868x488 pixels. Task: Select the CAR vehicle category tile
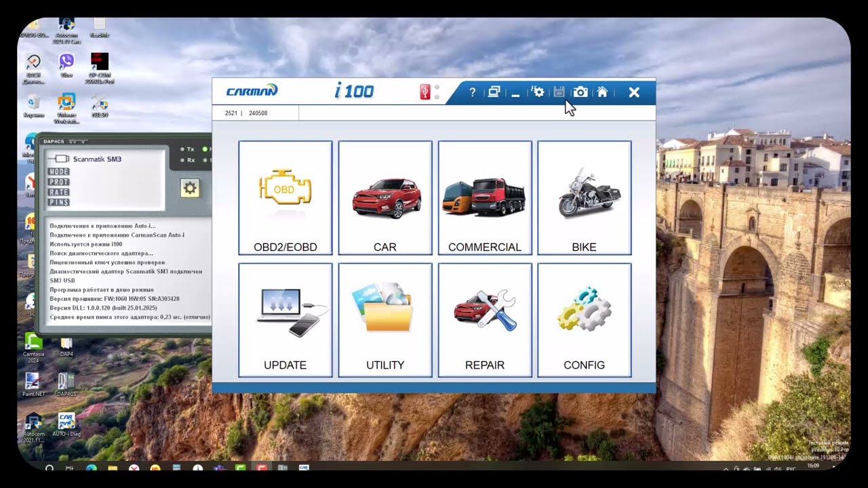point(385,198)
